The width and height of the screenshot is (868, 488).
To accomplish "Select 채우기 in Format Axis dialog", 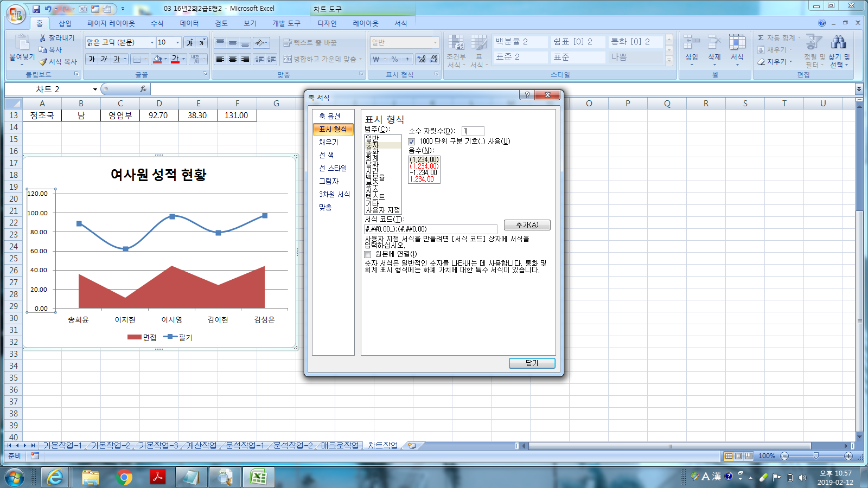I will [328, 142].
